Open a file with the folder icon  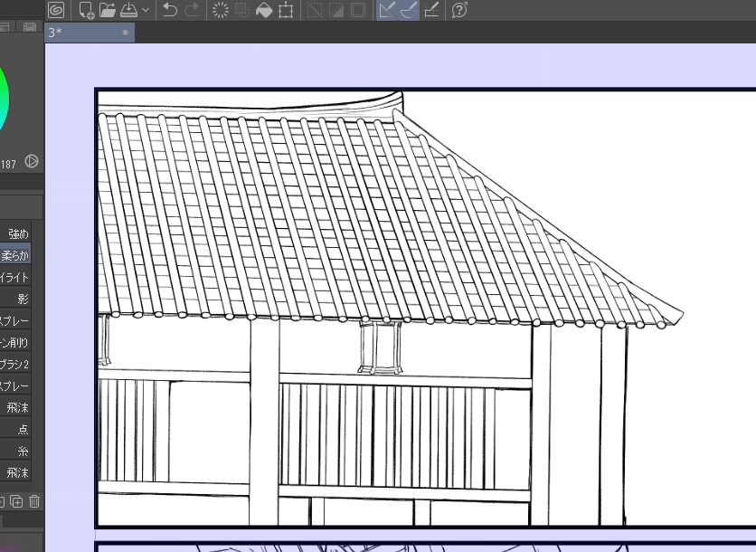108,10
